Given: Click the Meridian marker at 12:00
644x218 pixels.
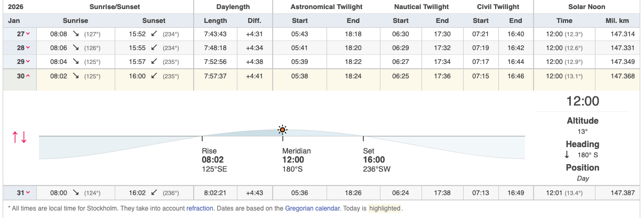Looking at the screenshot, I should (x=293, y=159).
